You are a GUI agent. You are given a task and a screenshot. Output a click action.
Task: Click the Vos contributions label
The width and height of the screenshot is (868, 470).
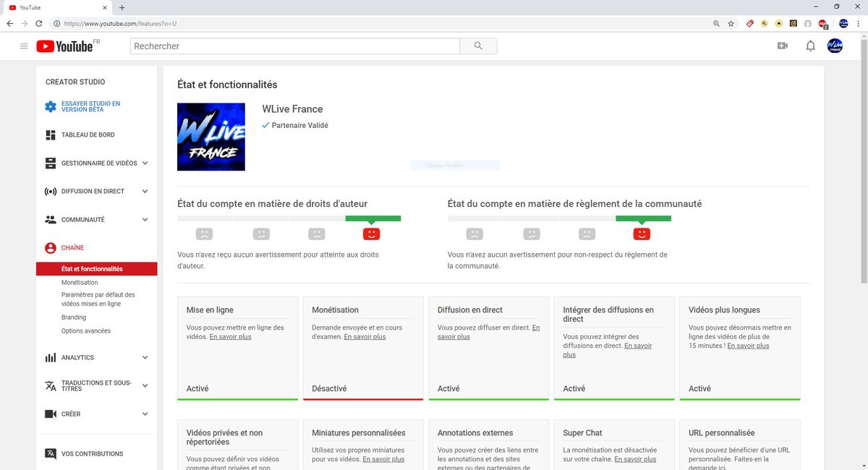pos(93,454)
